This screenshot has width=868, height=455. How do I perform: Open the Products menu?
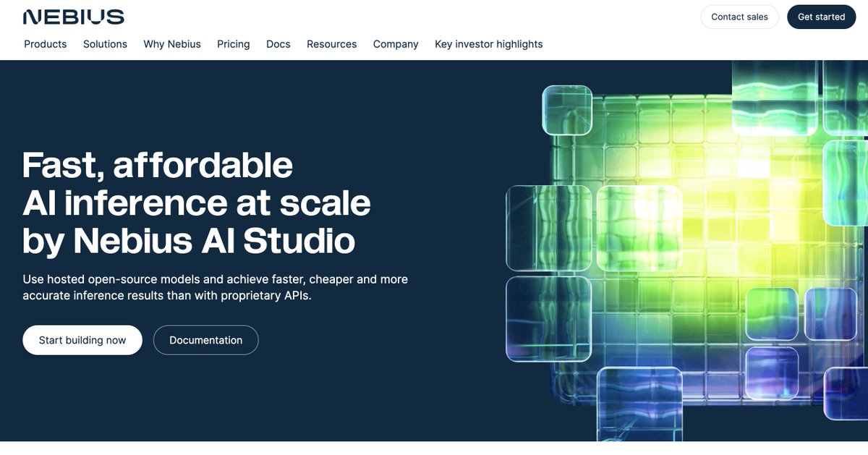click(x=46, y=44)
